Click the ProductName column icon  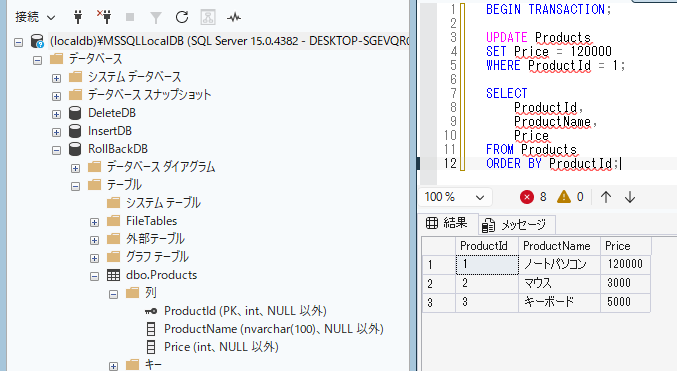(151, 329)
